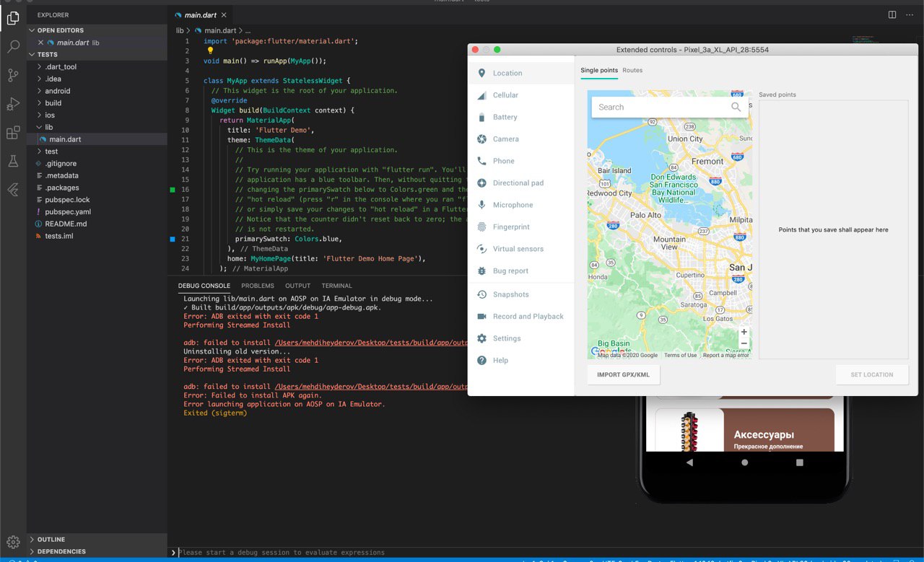Open the Explorer view in activity bar
The width and height of the screenshot is (924, 562).
click(13, 18)
